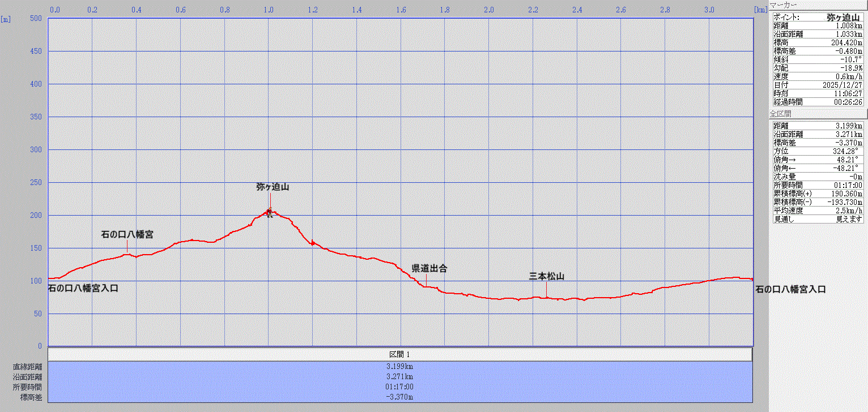Pick the 三本松山 waypoint label
868x412 pixels.
[x=546, y=276]
